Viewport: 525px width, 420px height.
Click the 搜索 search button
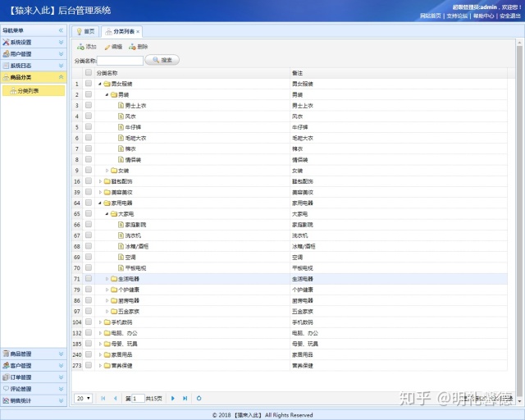point(162,60)
